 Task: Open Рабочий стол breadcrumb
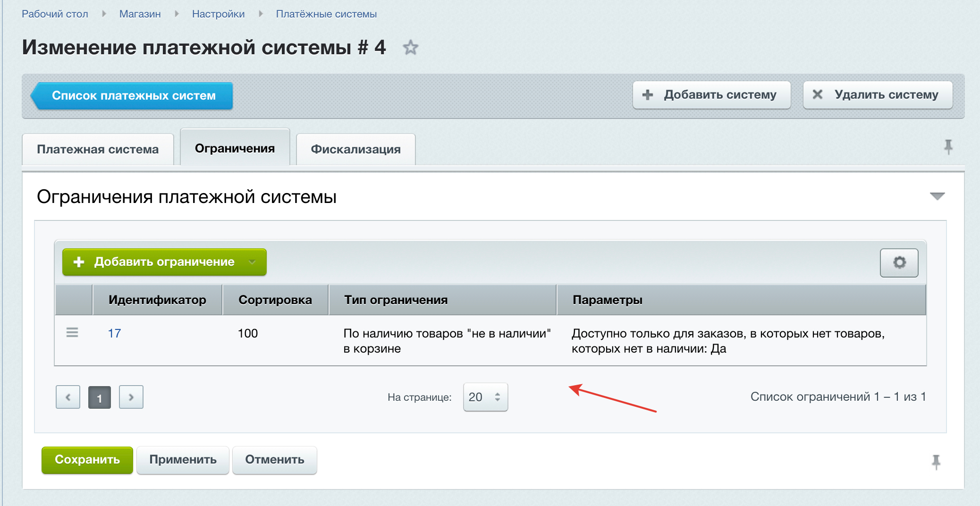pyautogui.click(x=55, y=14)
